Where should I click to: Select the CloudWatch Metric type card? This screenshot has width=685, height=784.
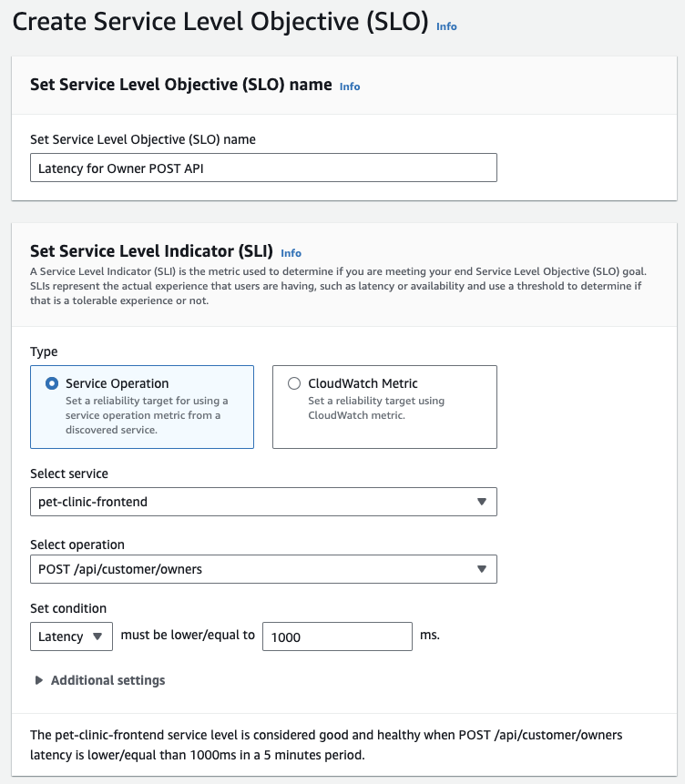pyautogui.click(x=384, y=406)
